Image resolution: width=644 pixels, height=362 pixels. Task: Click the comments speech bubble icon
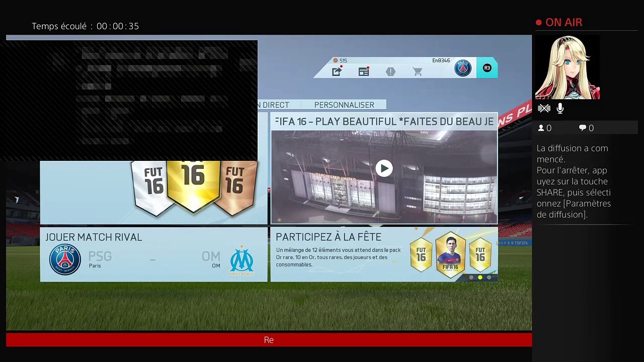[583, 128]
